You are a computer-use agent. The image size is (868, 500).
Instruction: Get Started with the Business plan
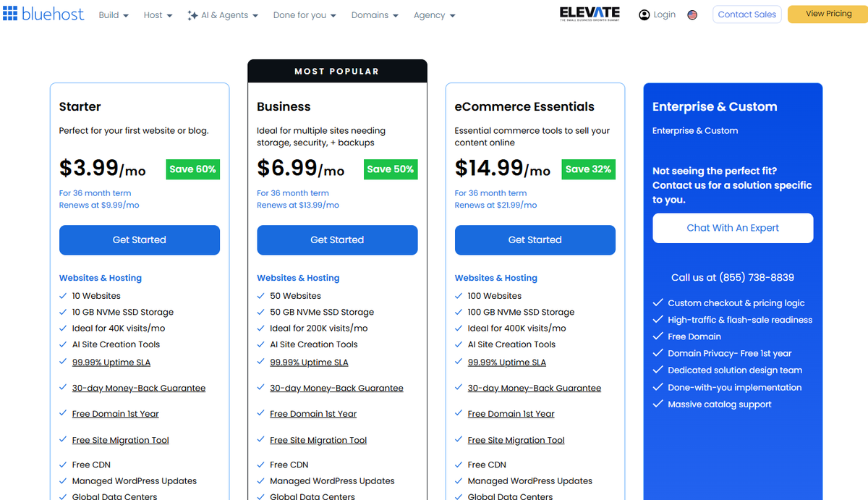(x=337, y=240)
